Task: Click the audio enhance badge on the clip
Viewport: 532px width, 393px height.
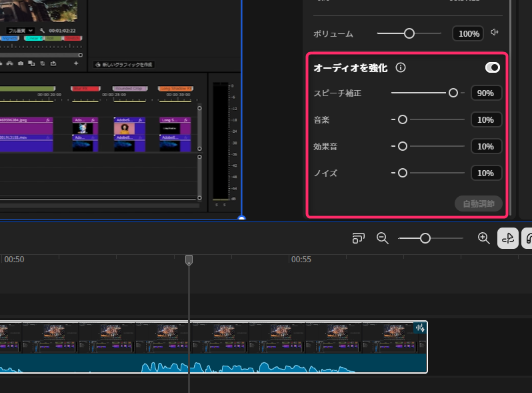Action: [x=419, y=328]
